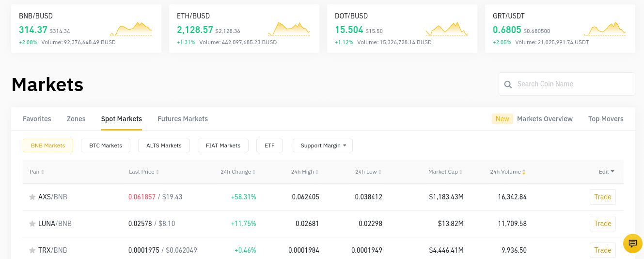644x259 pixels.
Task: Sort by Last Price column
Action: click(x=144, y=172)
